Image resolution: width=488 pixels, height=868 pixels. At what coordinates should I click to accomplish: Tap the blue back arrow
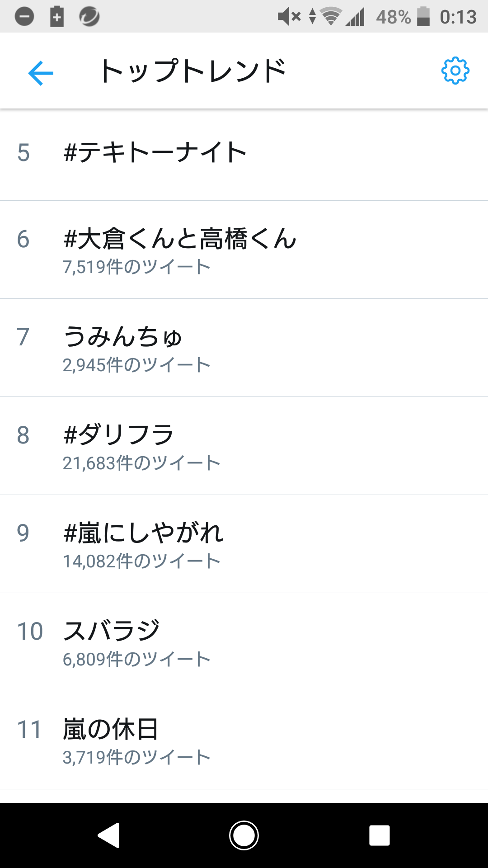[41, 72]
